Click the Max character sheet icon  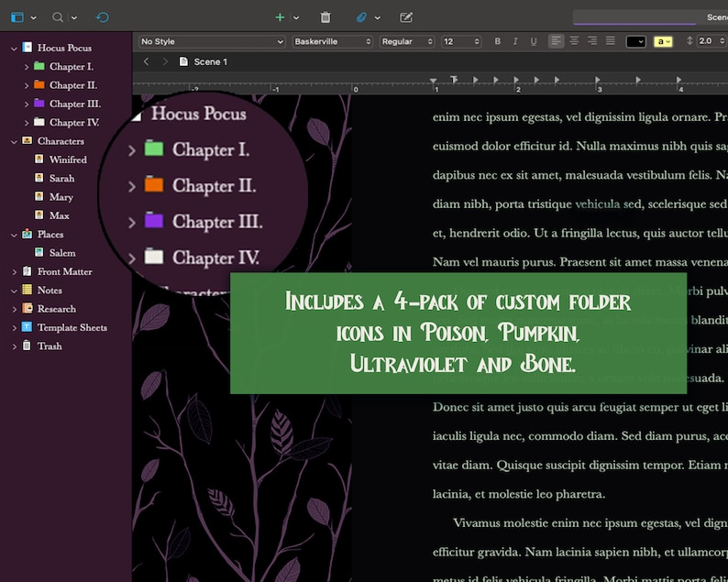39,214
